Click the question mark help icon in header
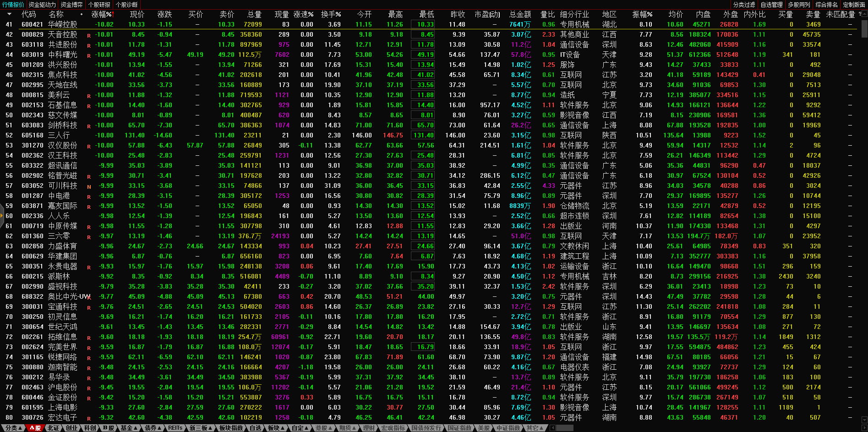Screen dimensions: 868x432 click(860, 14)
